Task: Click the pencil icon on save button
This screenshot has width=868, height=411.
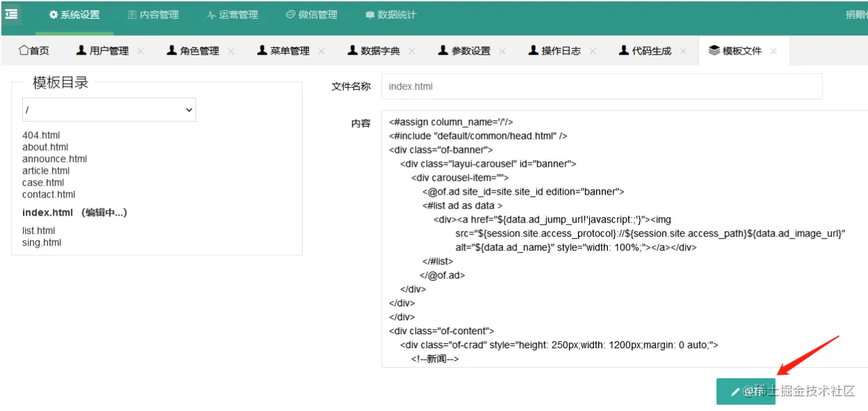Action: (x=735, y=392)
